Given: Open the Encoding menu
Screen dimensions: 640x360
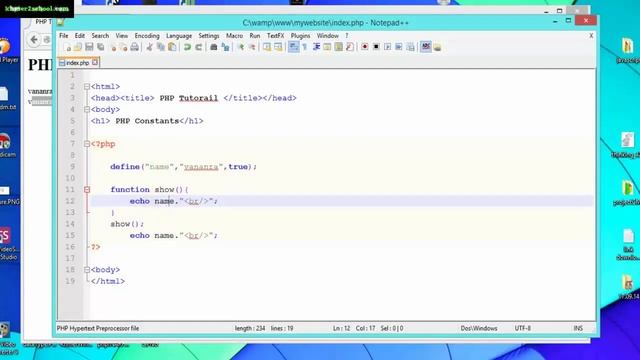Looking at the screenshot, I should point(147,36).
